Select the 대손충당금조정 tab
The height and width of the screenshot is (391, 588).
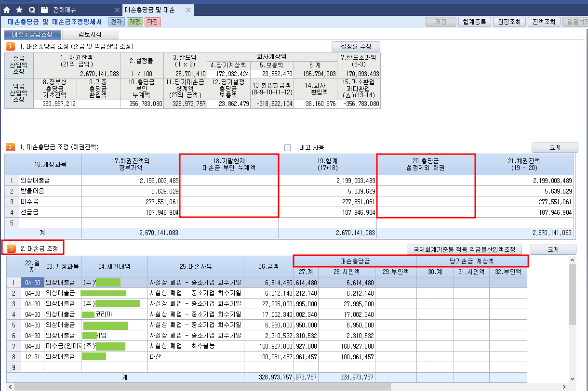click(x=32, y=35)
